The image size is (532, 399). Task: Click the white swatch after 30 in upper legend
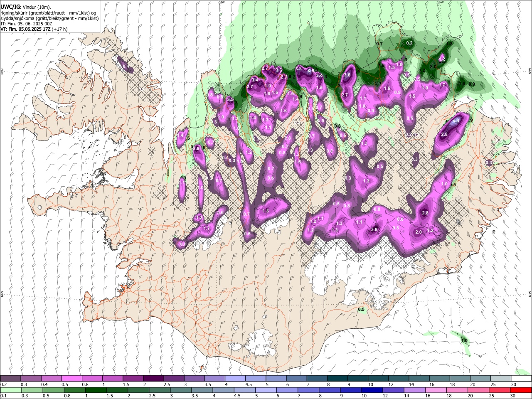pyautogui.click(x=520, y=378)
